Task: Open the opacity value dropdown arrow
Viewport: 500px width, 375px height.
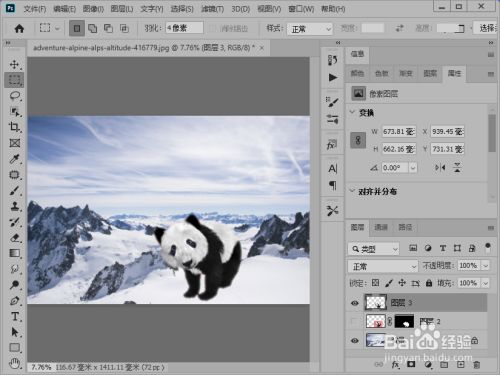Action: point(485,266)
